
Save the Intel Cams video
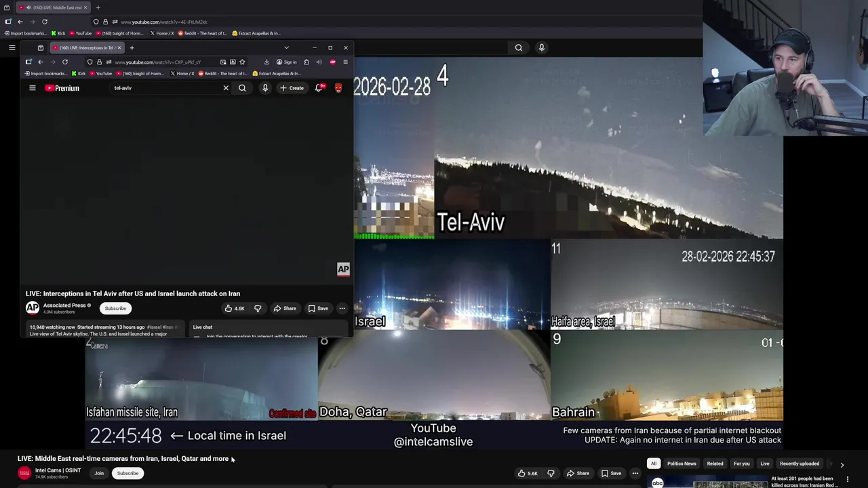click(611, 473)
